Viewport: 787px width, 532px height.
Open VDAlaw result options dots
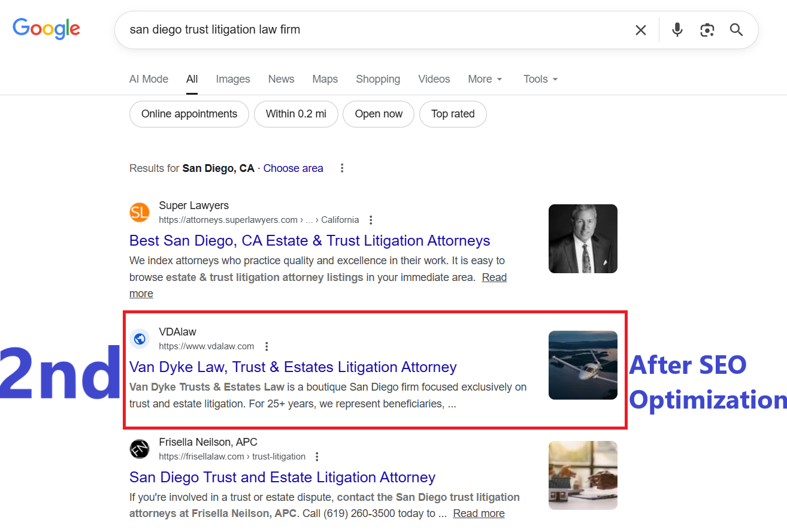[x=267, y=346]
